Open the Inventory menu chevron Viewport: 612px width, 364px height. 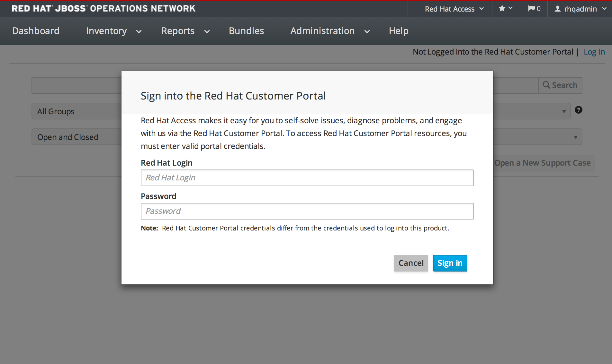pos(139,31)
